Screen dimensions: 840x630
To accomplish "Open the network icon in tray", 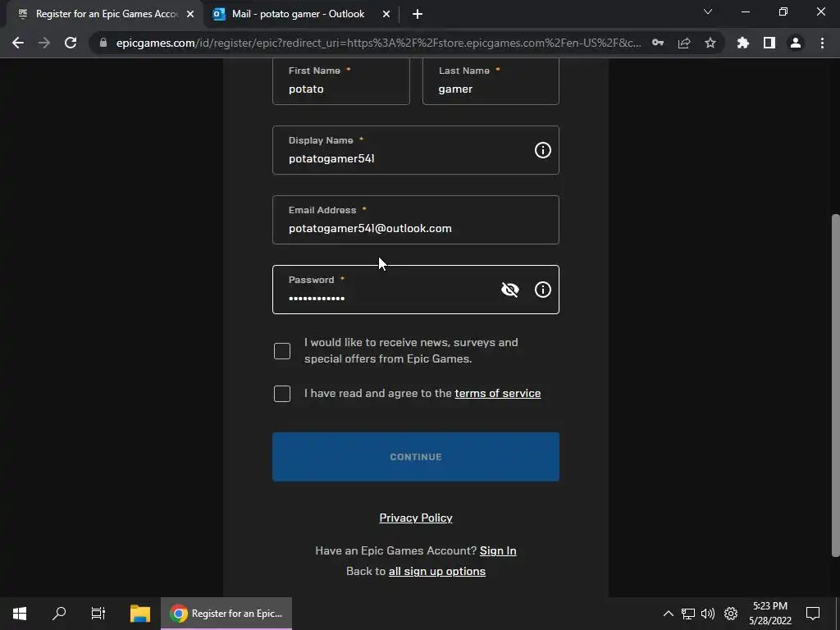I will [x=688, y=614].
